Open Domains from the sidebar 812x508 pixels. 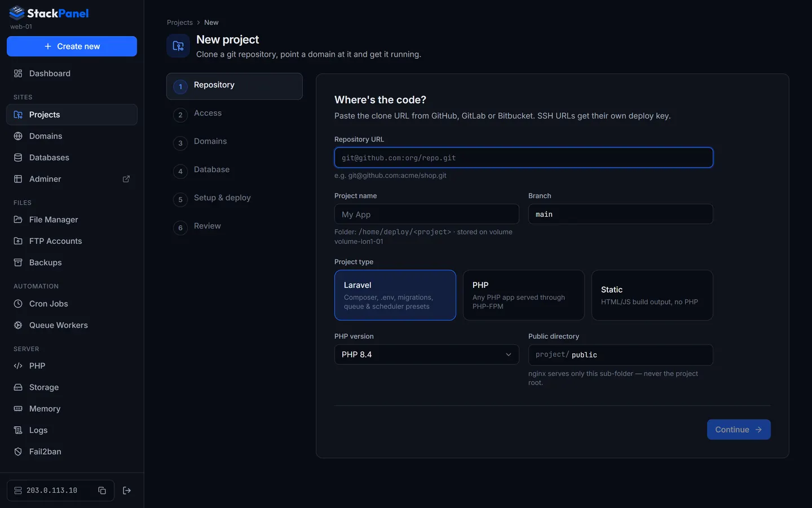72,136
